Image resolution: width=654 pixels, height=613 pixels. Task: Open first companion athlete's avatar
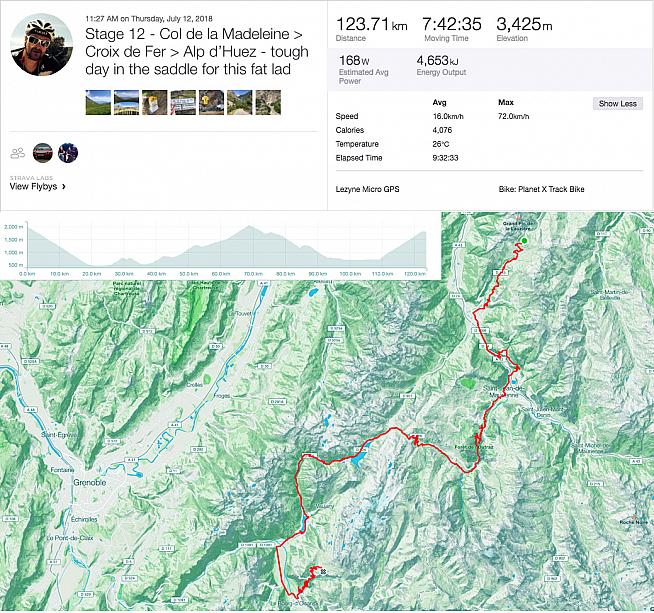[42, 152]
